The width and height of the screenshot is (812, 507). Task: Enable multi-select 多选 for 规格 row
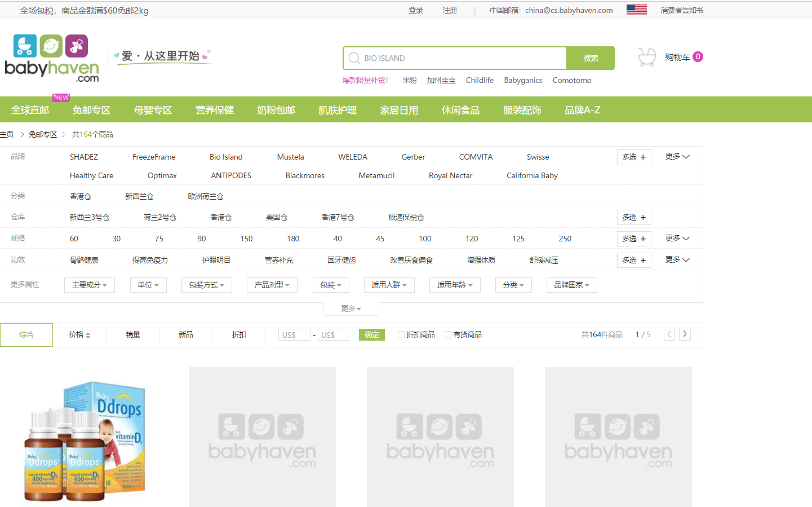[634, 239]
